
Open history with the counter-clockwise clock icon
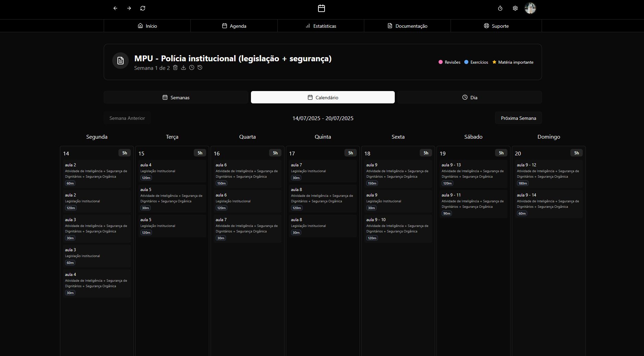(x=200, y=68)
